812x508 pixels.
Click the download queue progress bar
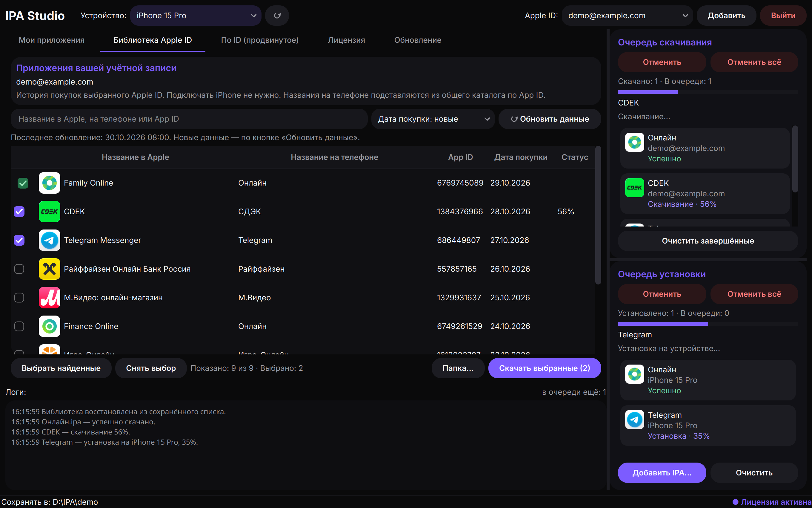[x=708, y=92]
